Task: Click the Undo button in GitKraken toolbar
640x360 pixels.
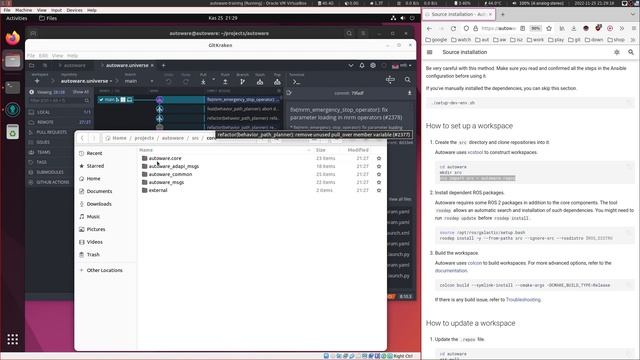Action: (x=169, y=82)
